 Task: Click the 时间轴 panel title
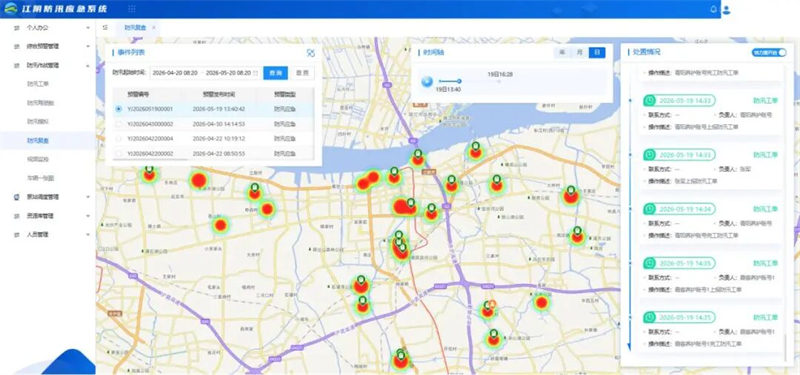[435, 53]
